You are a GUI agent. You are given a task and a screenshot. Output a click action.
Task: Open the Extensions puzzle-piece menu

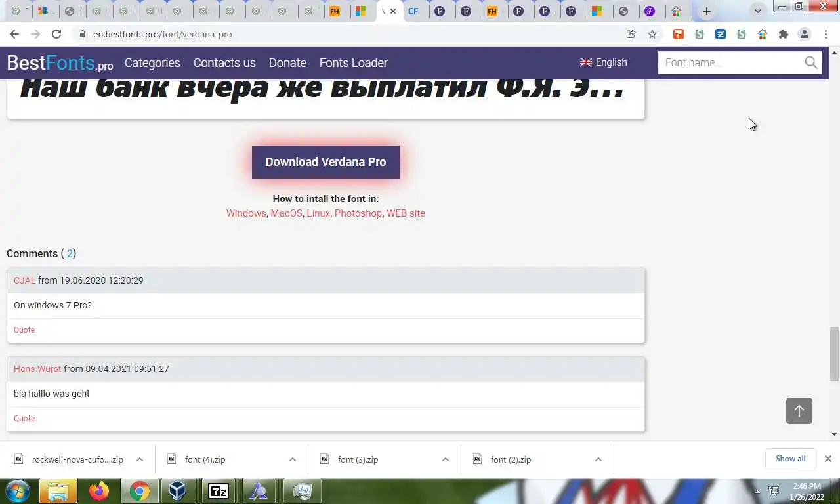tap(784, 34)
